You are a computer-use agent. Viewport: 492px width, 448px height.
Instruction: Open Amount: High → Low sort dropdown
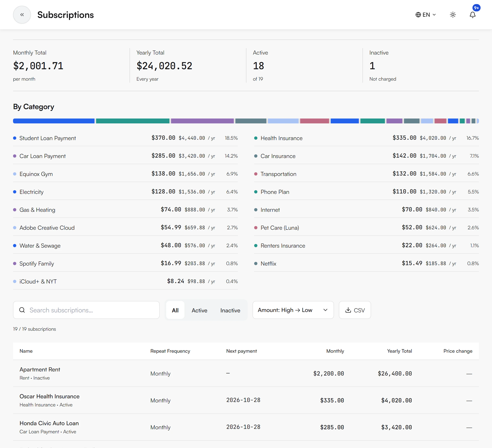(293, 310)
